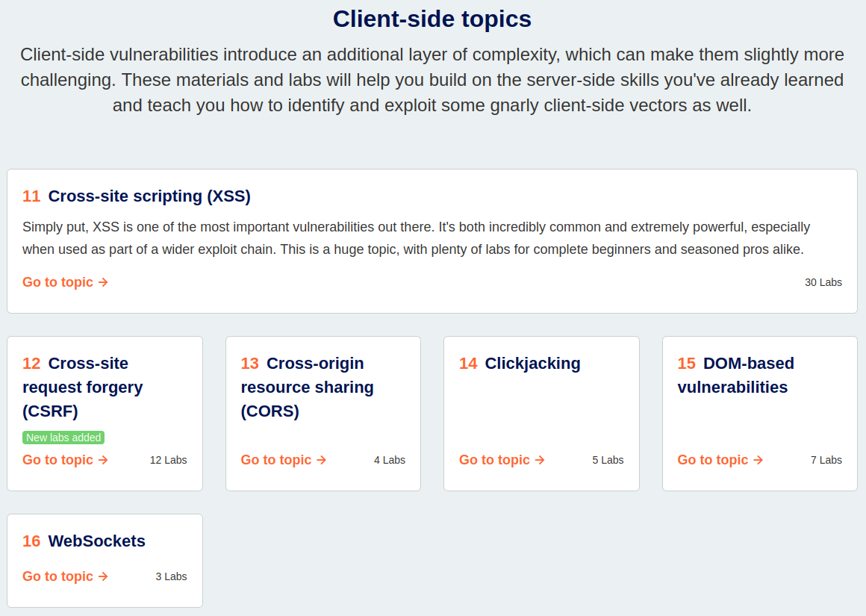Click the '4 Labs' count on CORS card
866x616 pixels.
pyautogui.click(x=390, y=460)
